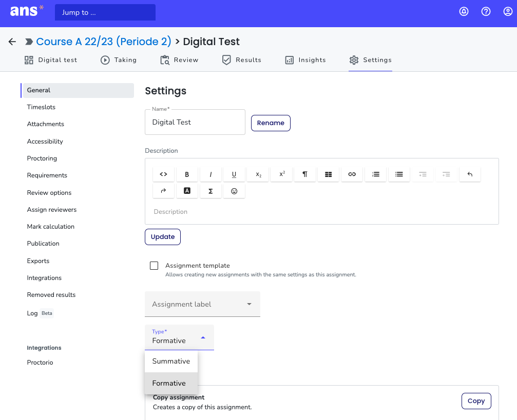Click the Rename button
This screenshot has height=420, width=517.
tap(271, 123)
